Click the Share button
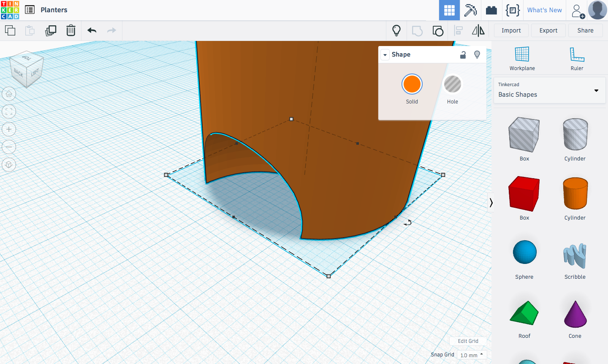Screen dimensions: 608x364 pos(585,30)
